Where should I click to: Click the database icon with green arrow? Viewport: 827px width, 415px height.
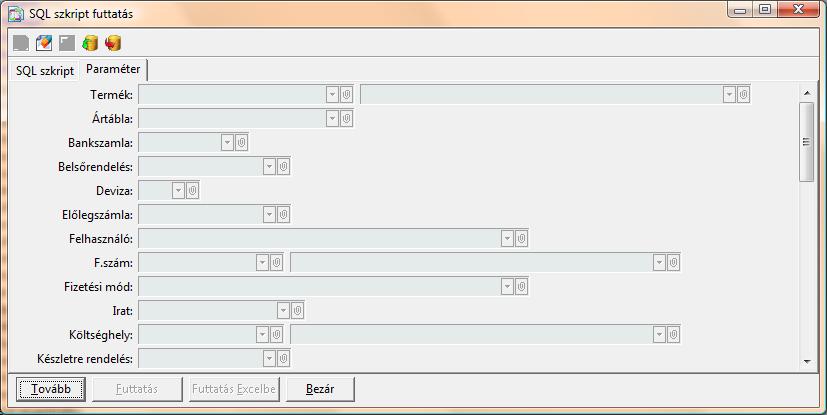90,43
